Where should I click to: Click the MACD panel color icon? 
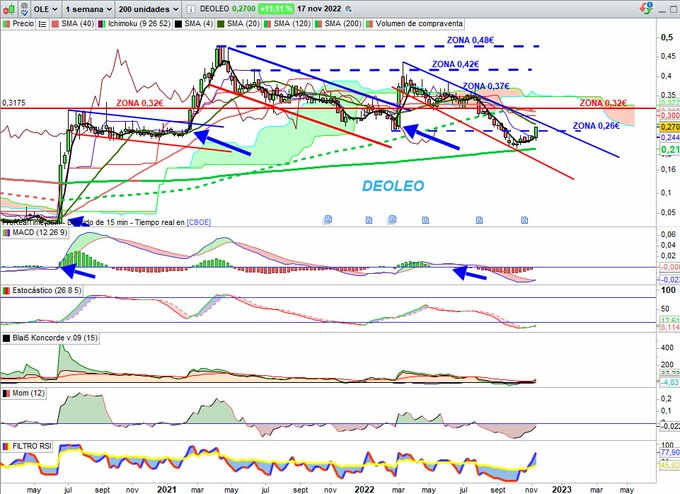tap(6, 233)
